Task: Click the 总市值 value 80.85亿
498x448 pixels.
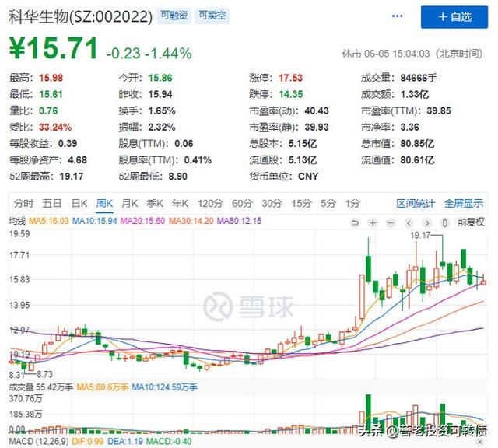Action: pyautogui.click(x=417, y=144)
